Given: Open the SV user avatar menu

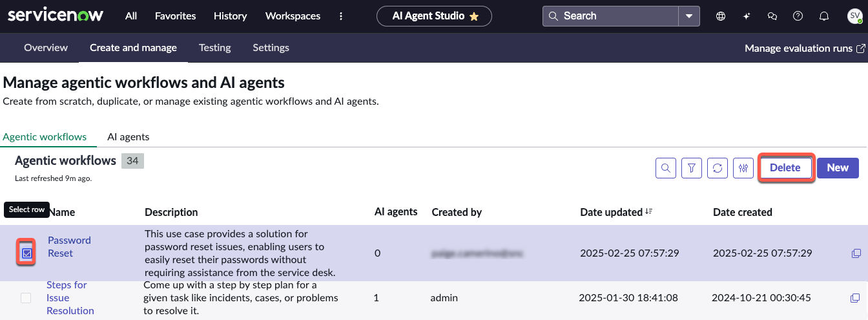Looking at the screenshot, I should pos(854,16).
